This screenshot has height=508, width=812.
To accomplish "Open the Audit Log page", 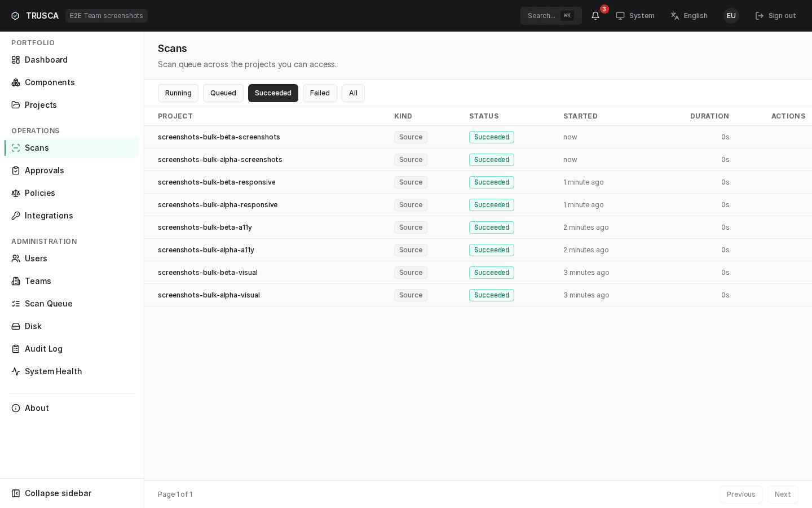I will (72, 349).
